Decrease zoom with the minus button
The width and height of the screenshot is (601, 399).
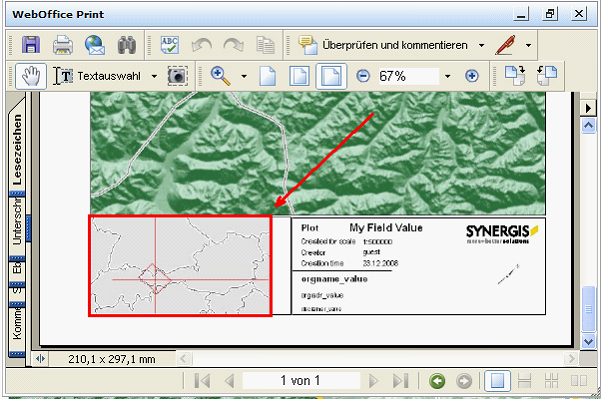point(363,76)
